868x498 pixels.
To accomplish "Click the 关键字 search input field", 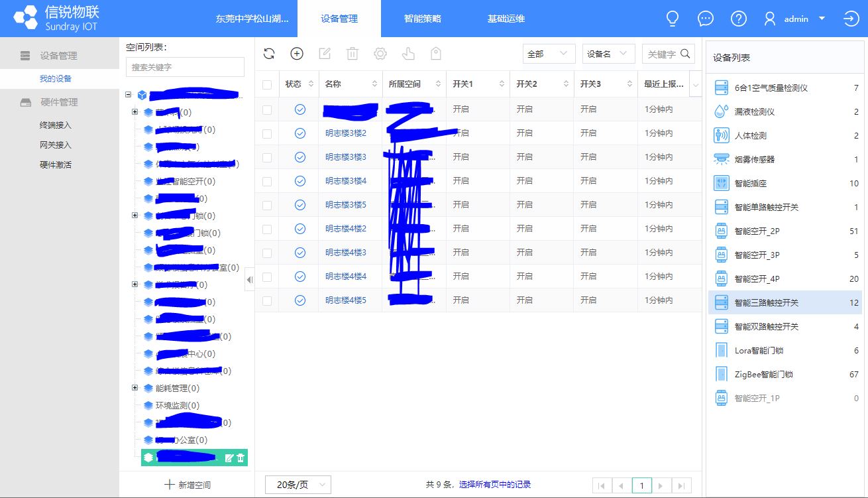I will (x=661, y=54).
